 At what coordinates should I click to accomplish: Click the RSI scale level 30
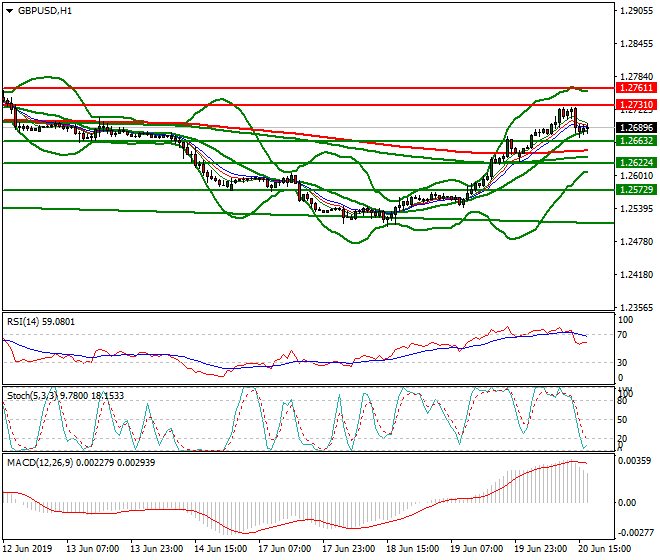622,363
